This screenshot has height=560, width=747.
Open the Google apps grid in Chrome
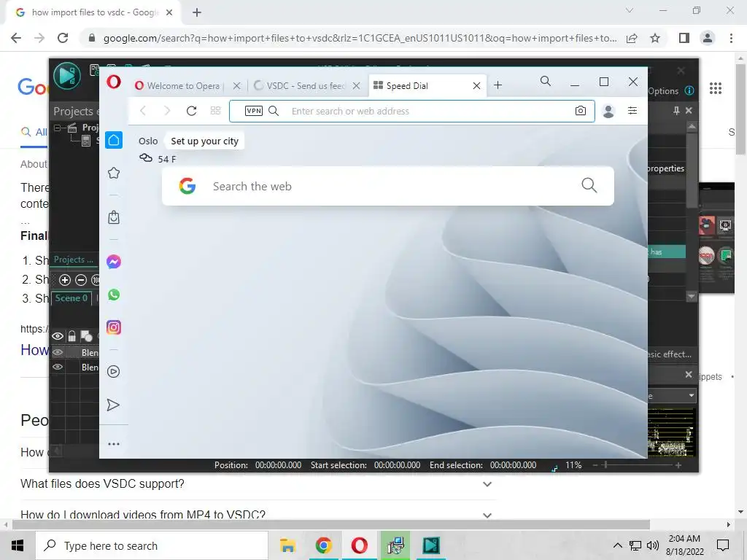[x=716, y=88]
